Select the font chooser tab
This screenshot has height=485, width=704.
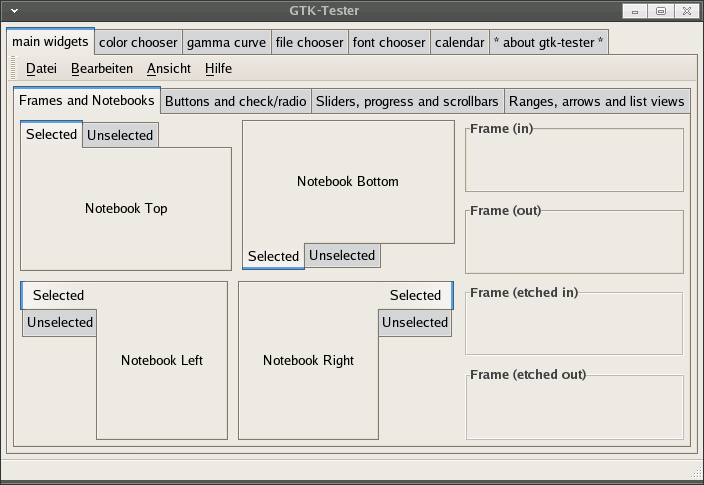point(389,43)
